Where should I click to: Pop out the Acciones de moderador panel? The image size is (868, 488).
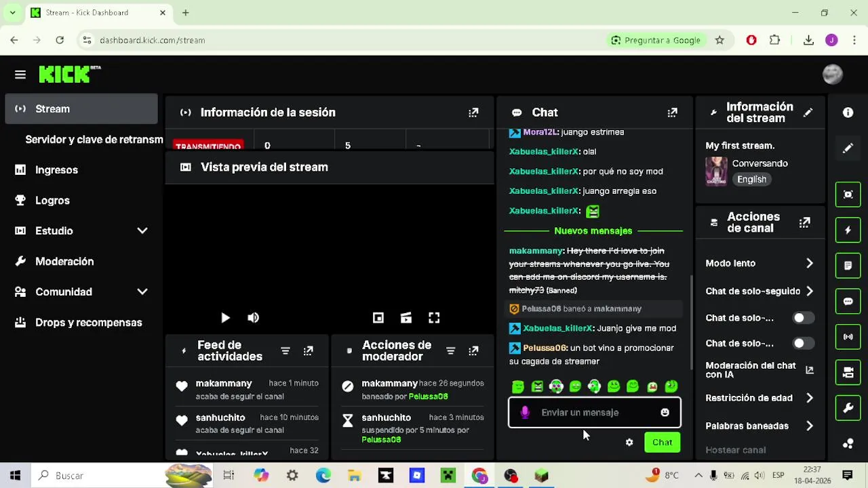[x=473, y=350]
